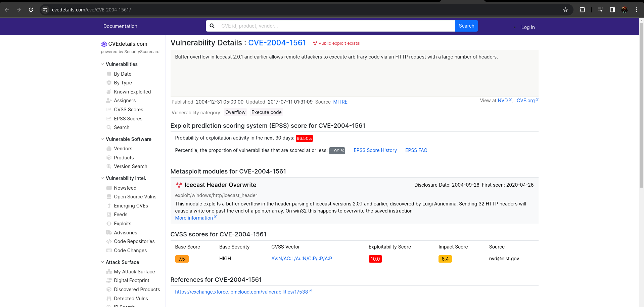
Task: Open the Chrome three-dot menu
Action: [637, 10]
